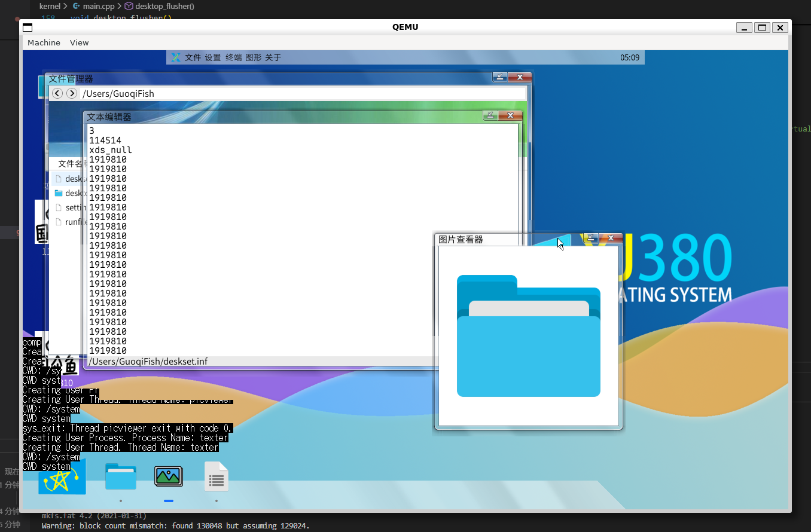
Task: Click the X logo in the top menu bar
Action: (176, 57)
